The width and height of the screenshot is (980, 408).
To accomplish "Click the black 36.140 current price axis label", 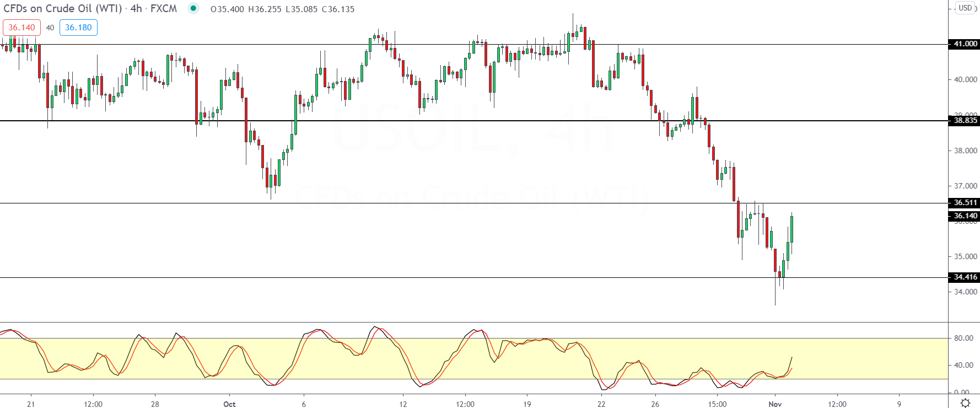I will [x=964, y=216].
